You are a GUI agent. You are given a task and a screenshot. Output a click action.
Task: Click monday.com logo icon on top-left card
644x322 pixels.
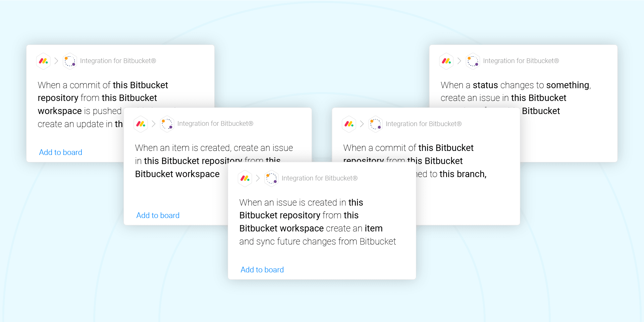tap(43, 61)
